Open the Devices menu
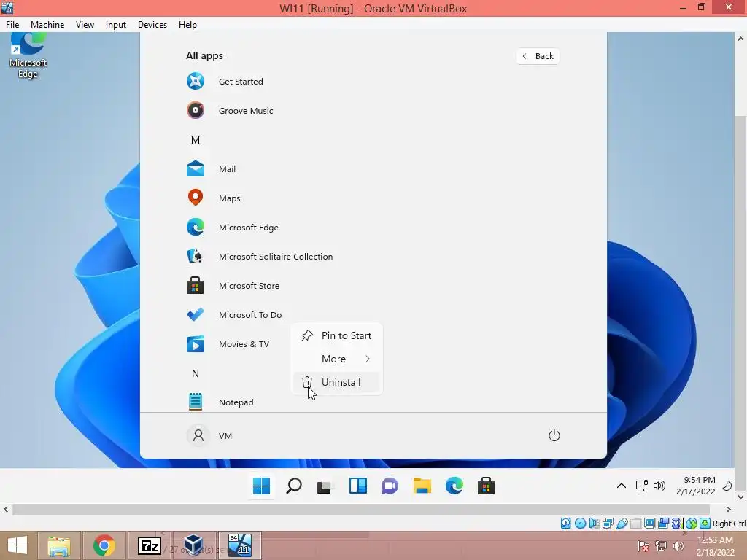The width and height of the screenshot is (747, 560). coord(152,25)
